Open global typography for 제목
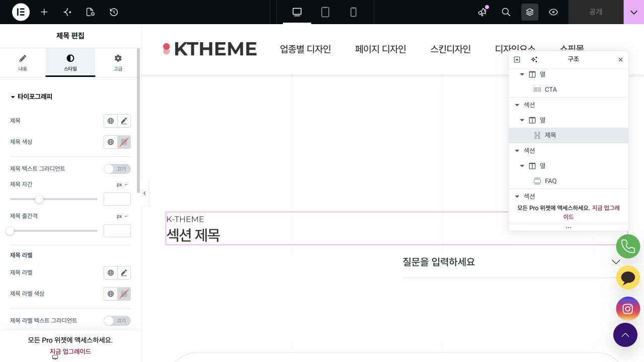 tap(111, 121)
